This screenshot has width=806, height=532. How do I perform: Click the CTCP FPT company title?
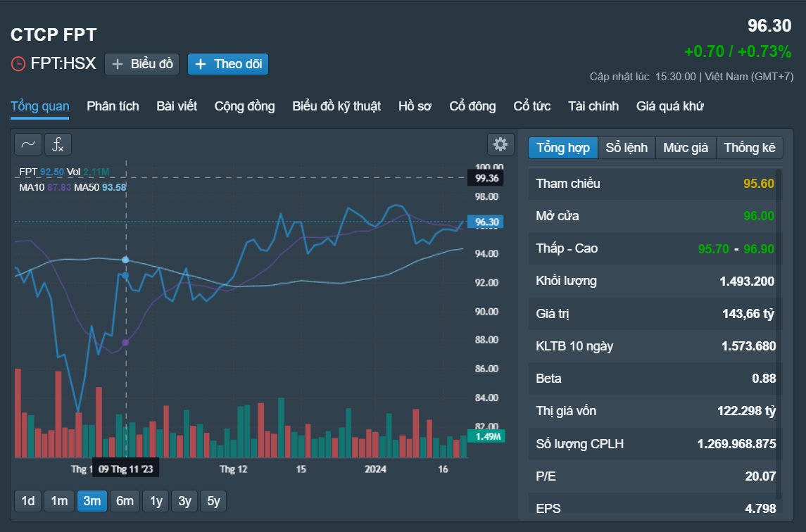(x=53, y=35)
